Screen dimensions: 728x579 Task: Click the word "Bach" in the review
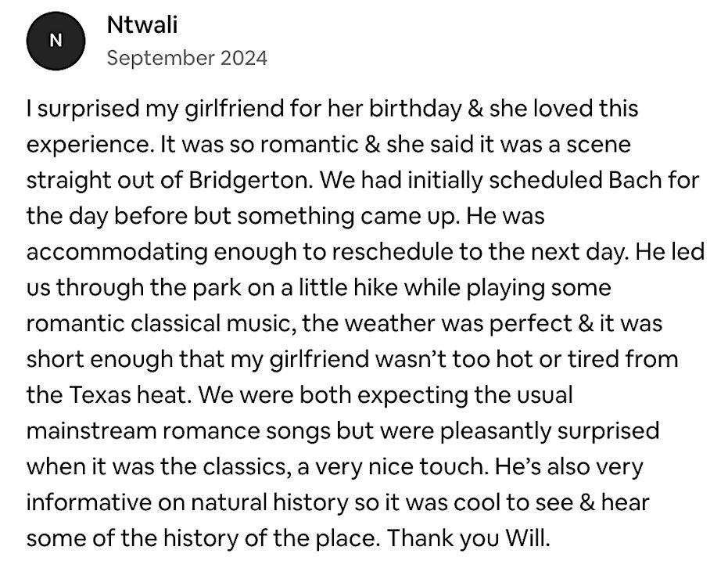tap(622, 181)
